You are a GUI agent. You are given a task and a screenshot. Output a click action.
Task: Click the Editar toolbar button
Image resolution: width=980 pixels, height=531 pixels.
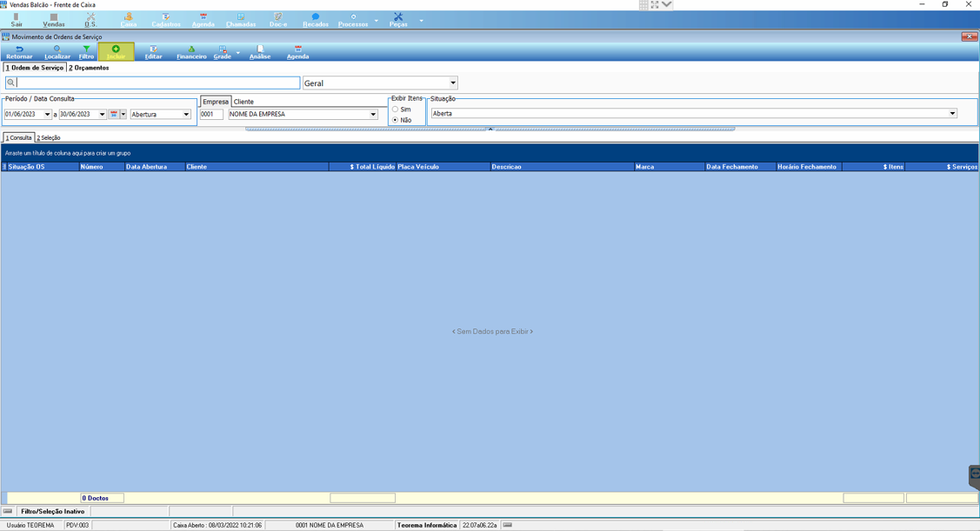tap(153, 52)
